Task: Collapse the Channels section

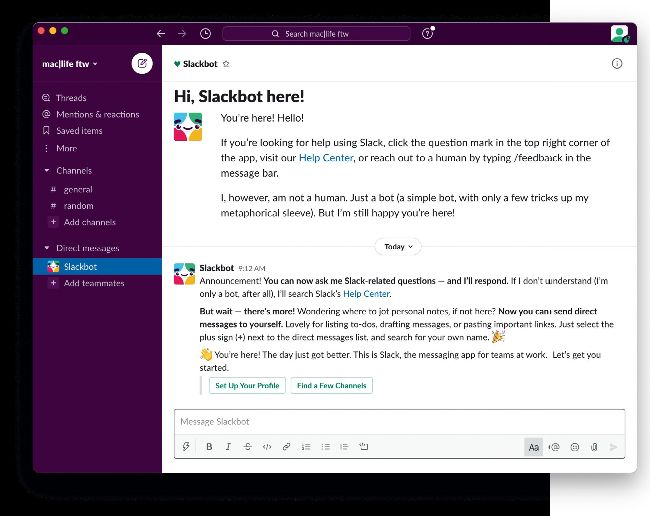Action: point(47,171)
